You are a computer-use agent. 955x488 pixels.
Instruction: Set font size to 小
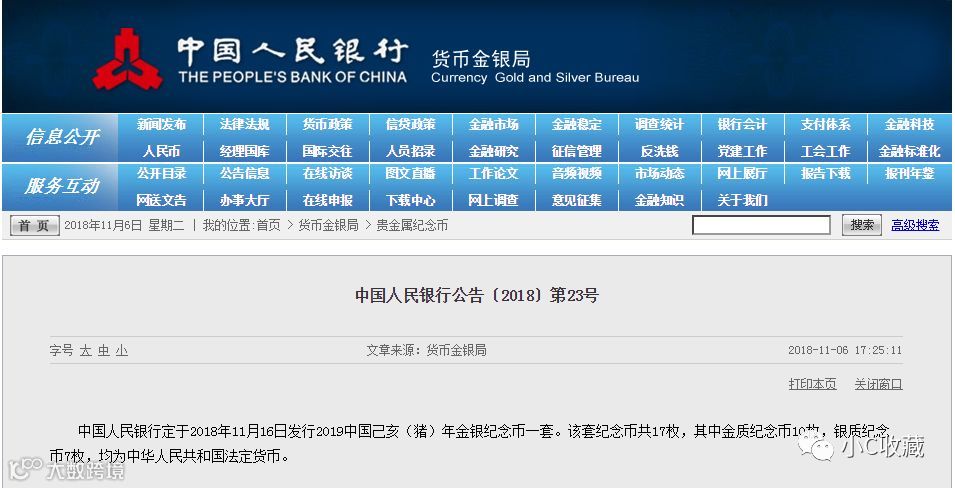coord(122,351)
